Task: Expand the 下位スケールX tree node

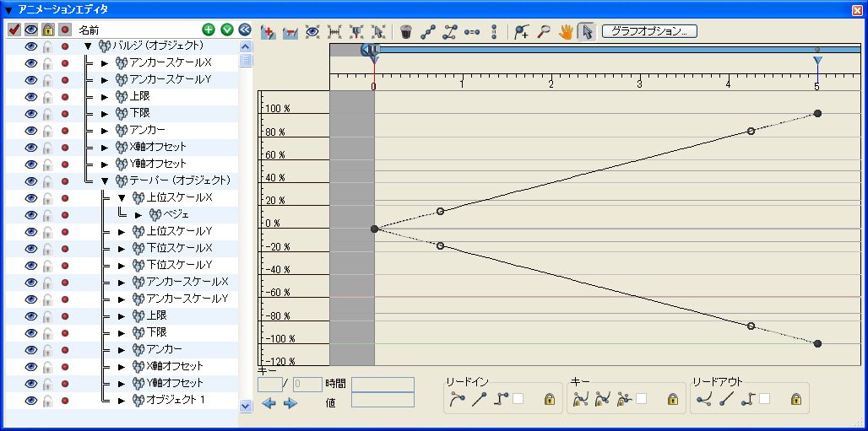Action: click(x=122, y=249)
